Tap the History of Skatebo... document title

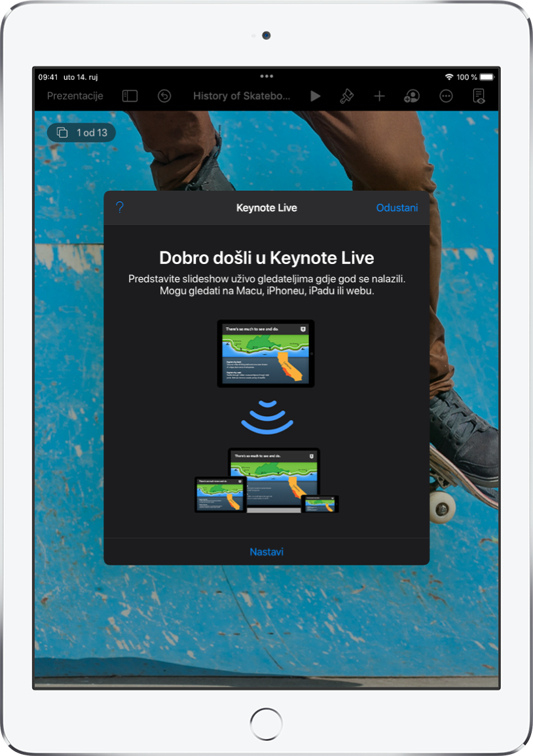point(242,96)
